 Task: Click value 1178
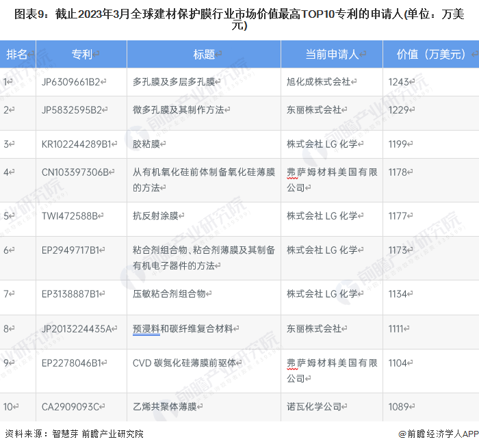tap(398, 172)
